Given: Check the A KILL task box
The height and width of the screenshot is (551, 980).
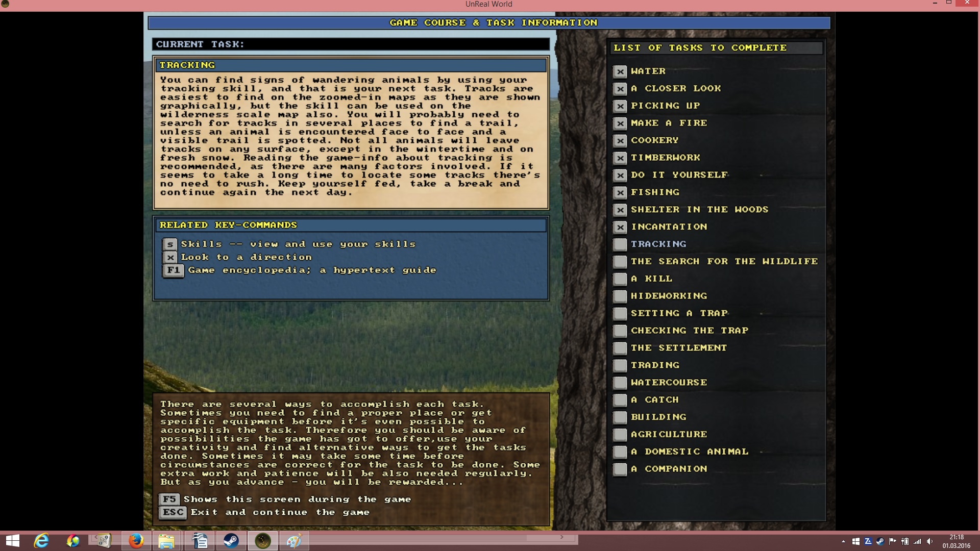Looking at the screenshot, I should tap(620, 279).
